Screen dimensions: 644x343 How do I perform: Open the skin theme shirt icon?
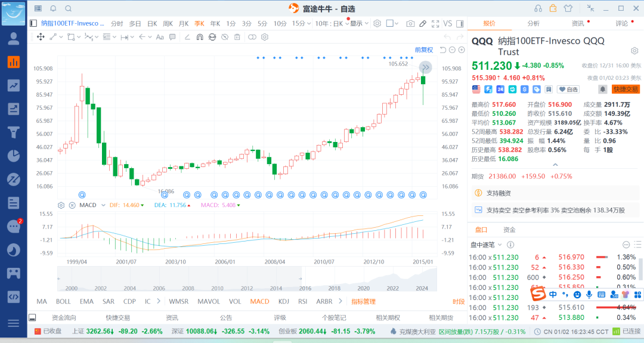pos(568,8)
